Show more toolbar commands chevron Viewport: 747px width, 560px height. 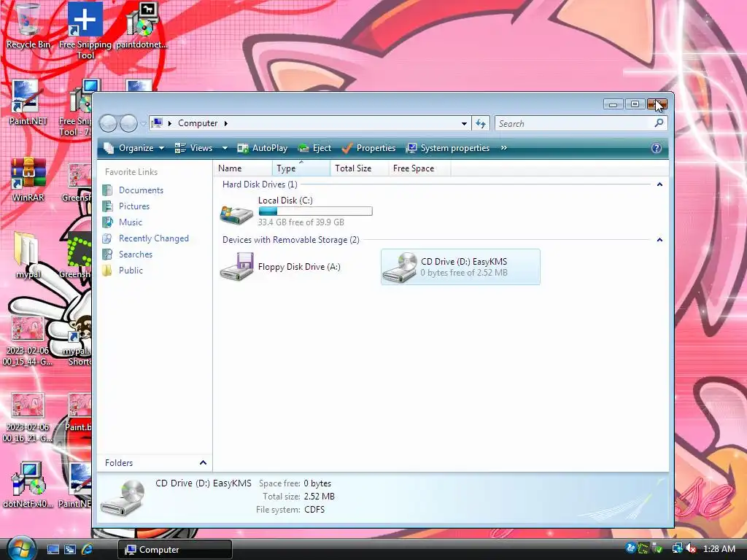[503, 148]
